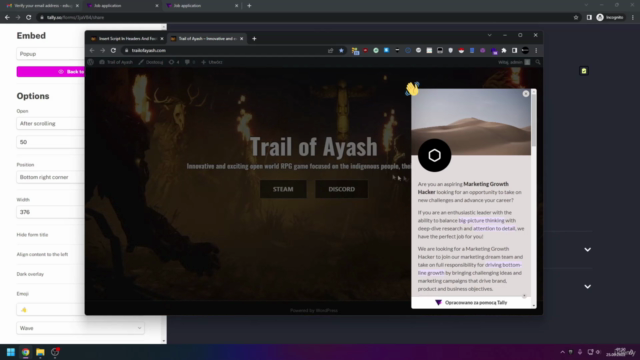Switch to the first Job application tab
Screen dimensions: 640x360
tap(122, 6)
